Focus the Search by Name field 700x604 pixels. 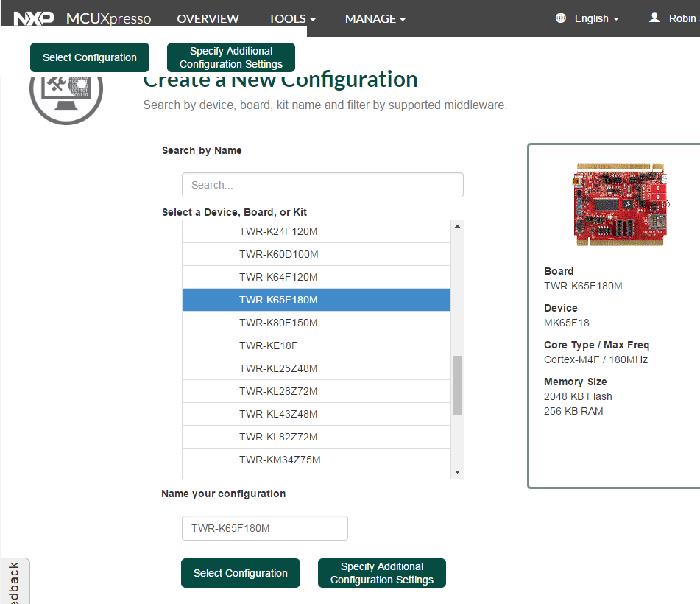coord(322,185)
